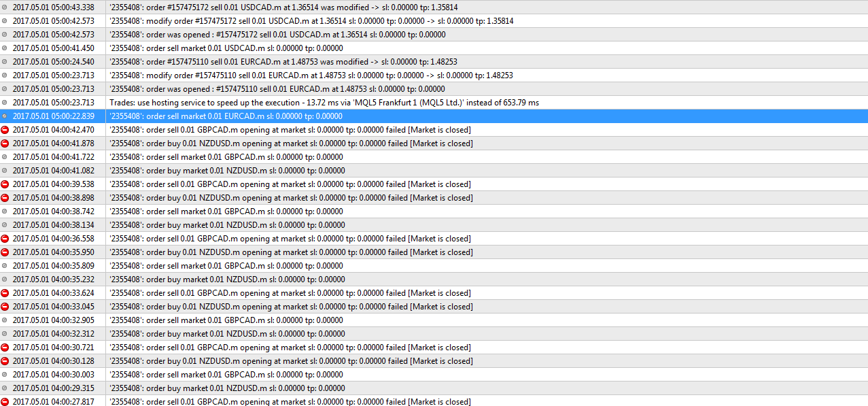Click timestamp 2017.05.01 04:00:35.232
Image resolution: width=868 pixels, height=406 pixels.
(x=54, y=280)
